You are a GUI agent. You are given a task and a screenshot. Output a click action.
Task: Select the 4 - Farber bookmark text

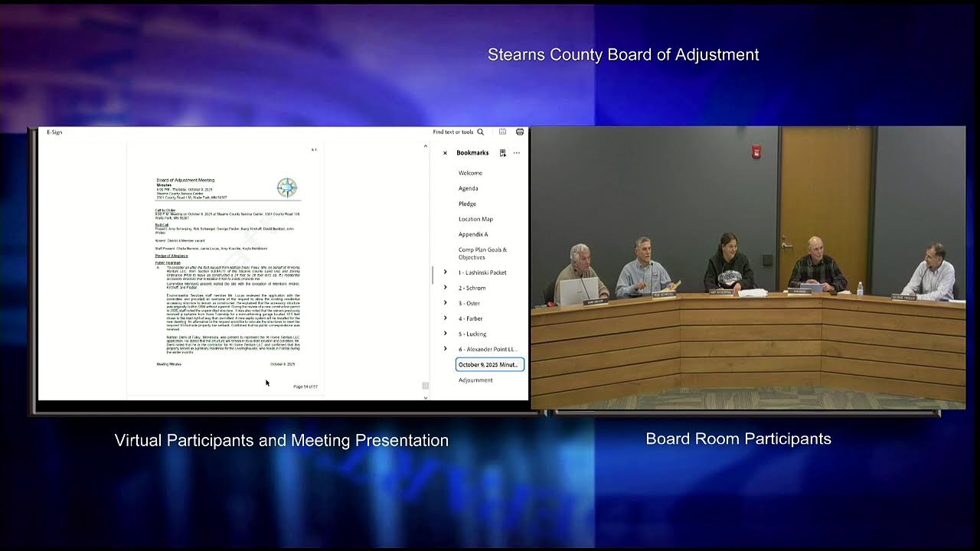471,318
